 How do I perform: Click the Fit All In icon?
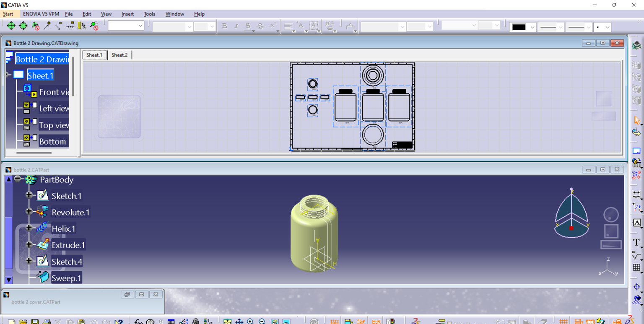[227, 321]
